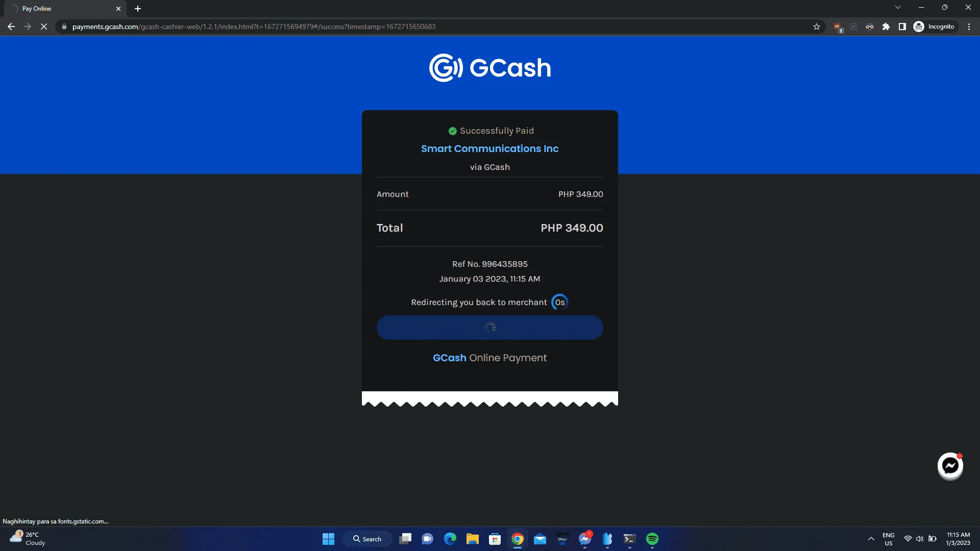The width and height of the screenshot is (980, 551).
Task: Open the dark-thumbnail app right of Mail
Action: 562,539
